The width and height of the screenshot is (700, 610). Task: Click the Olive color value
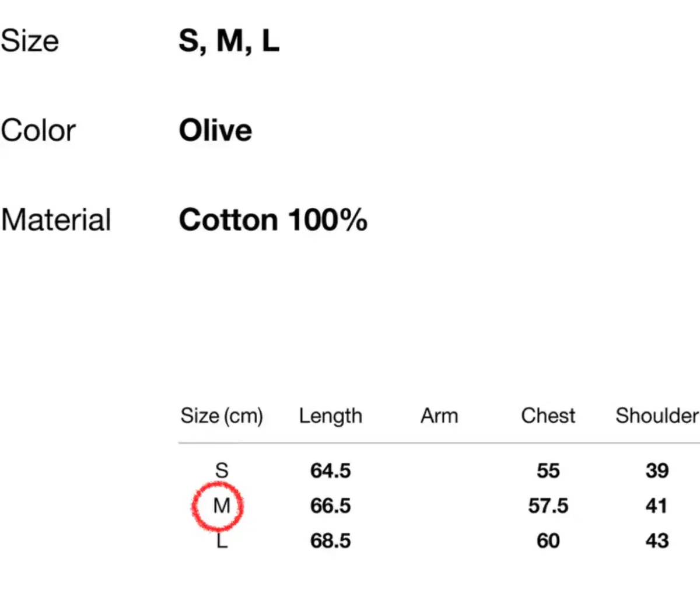click(x=215, y=130)
